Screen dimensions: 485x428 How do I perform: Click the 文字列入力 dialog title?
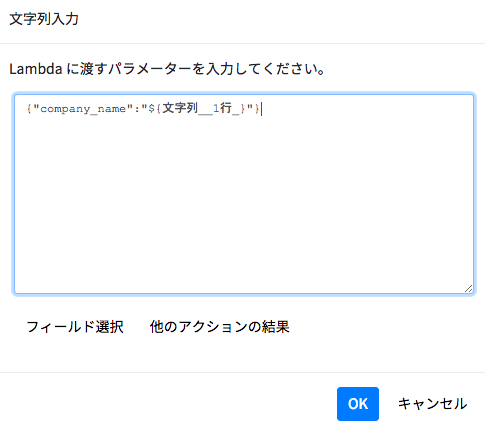tap(44, 19)
